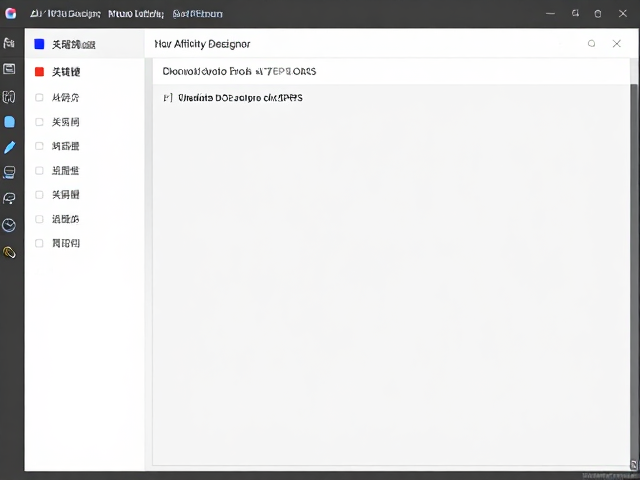The height and width of the screenshot is (480, 640).
Task: Click the small icon at dialog bottom-right corner
Action: point(634,464)
